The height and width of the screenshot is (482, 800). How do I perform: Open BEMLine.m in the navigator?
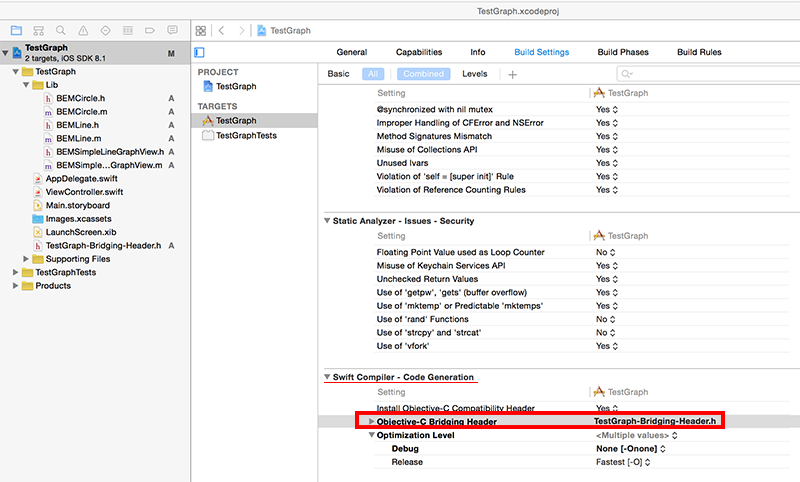[79, 138]
